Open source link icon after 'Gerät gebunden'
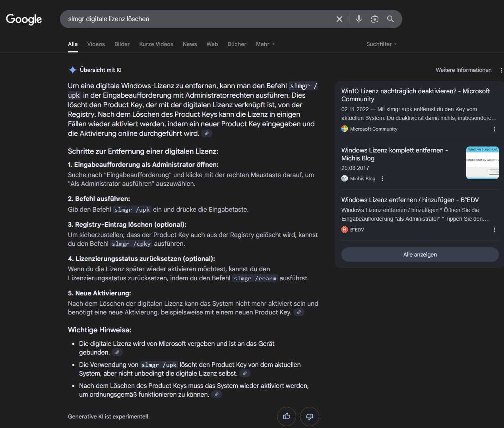Screen dimensions: 504x428 (117, 353)
